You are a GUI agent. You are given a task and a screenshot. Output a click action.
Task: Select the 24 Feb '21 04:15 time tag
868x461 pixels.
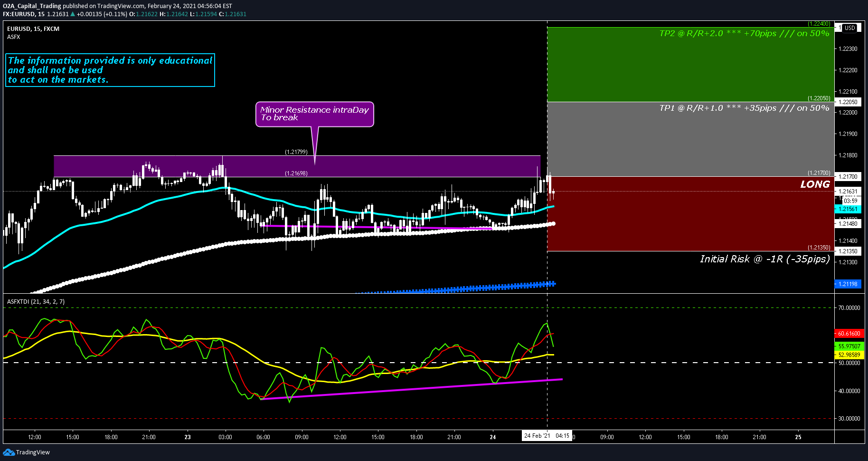tap(546, 436)
